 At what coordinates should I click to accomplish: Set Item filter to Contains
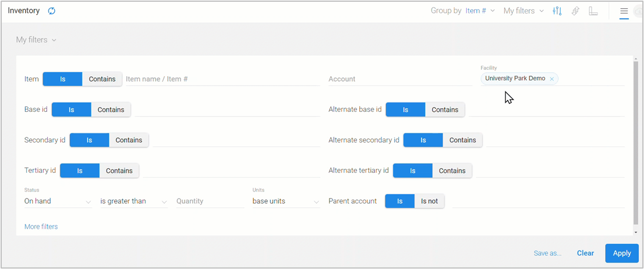pyautogui.click(x=102, y=79)
